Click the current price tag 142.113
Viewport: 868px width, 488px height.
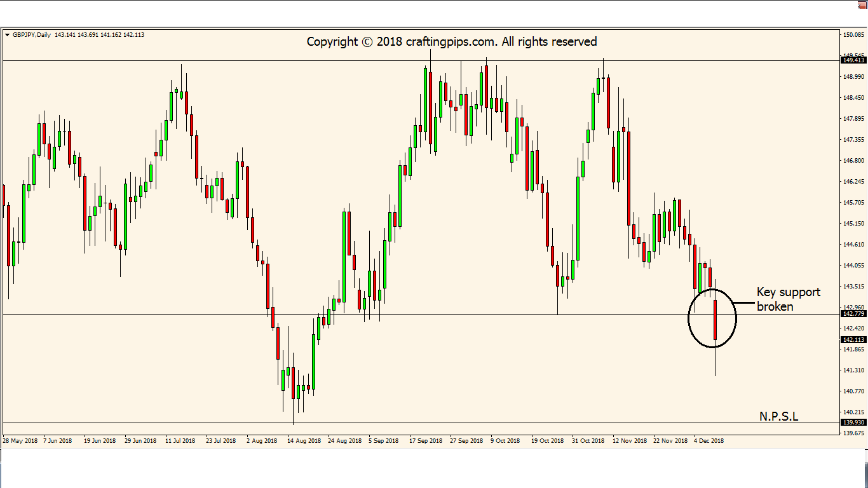point(853,340)
